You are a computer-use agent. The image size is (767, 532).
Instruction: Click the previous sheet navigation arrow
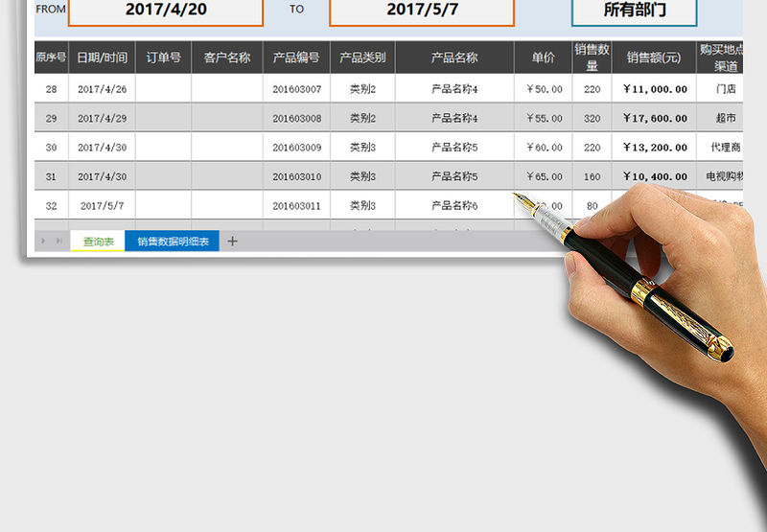coord(43,242)
